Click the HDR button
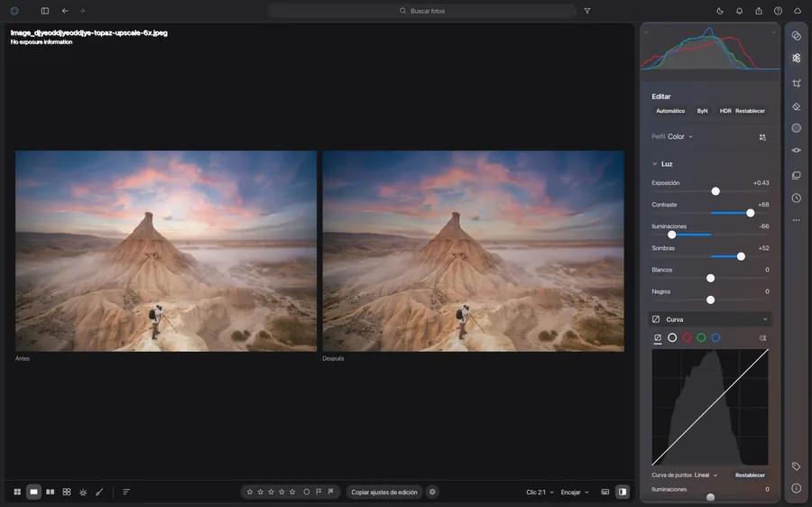This screenshot has height=507, width=812. point(725,111)
